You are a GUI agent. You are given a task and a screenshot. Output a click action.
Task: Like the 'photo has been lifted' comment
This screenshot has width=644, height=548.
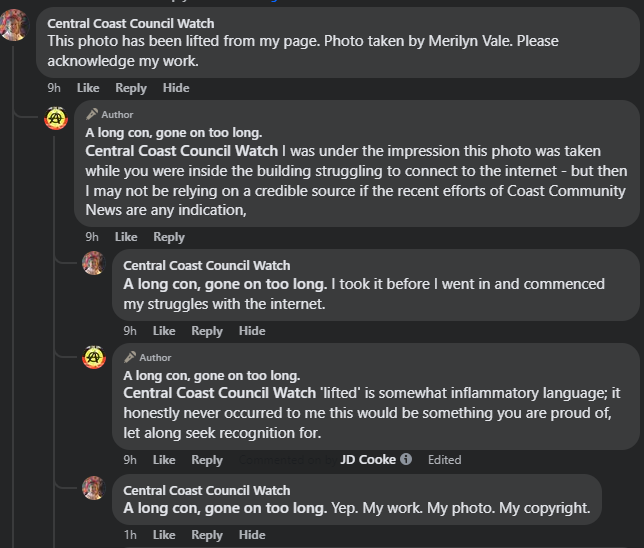click(x=88, y=88)
